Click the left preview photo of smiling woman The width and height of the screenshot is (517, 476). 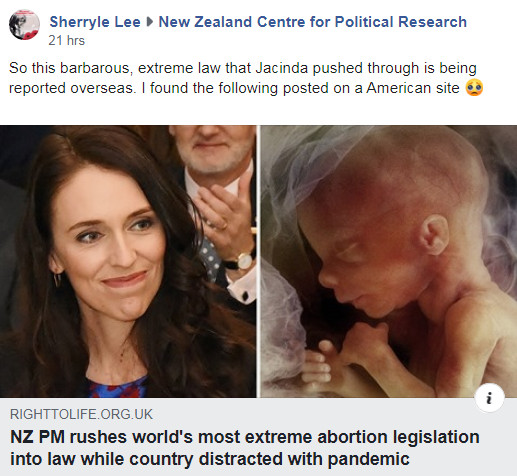128,261
